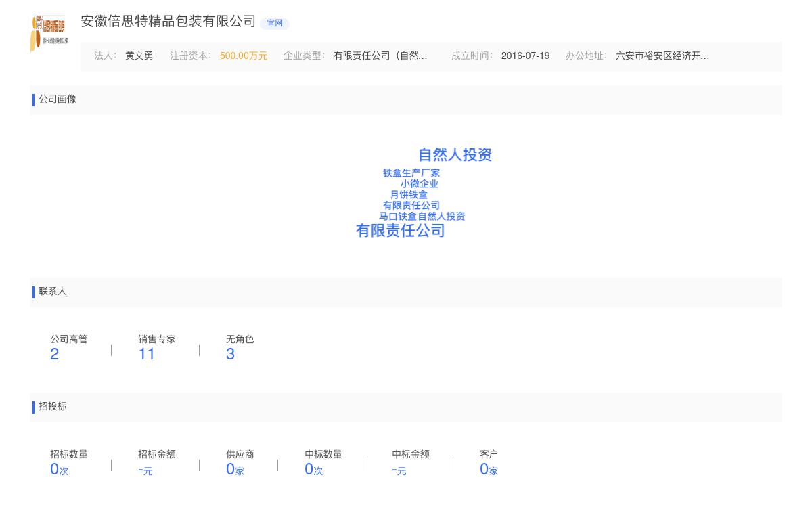Click tag 铁盒生产厂家
The height and width of the screenshot is (509, 812).
pyautogui.click(x=411, y=173)
